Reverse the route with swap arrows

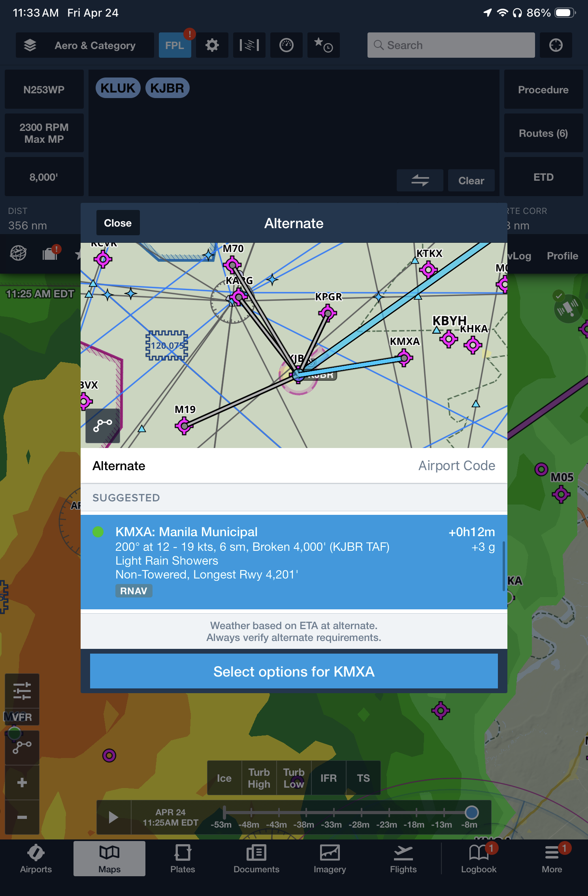click(420, 181)
